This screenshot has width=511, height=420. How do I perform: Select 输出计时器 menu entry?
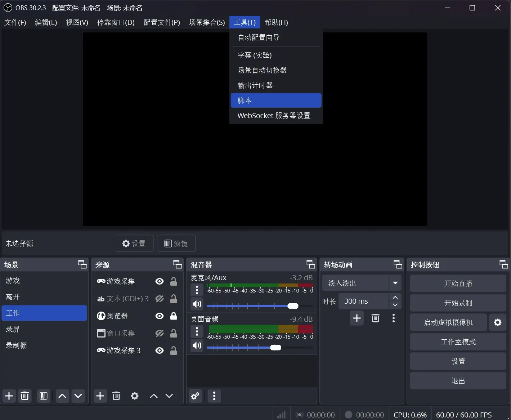pyautogui.click(x=276, y=85)
